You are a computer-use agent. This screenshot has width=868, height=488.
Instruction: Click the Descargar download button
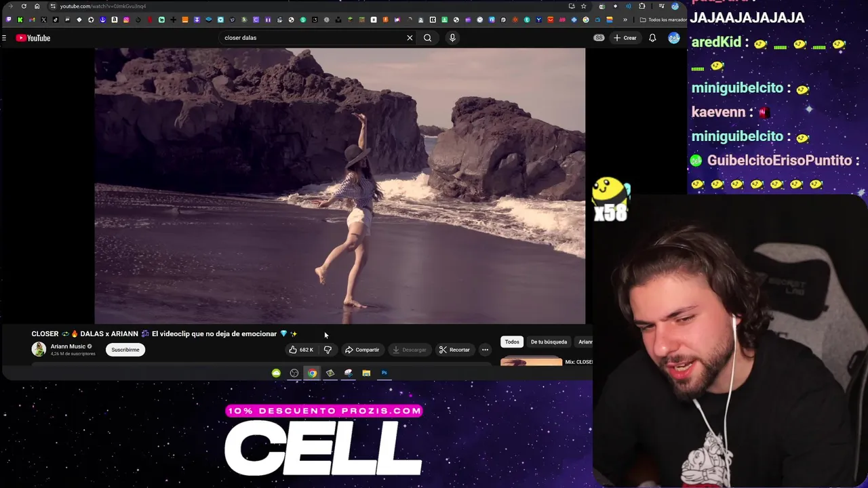point(410,350)
